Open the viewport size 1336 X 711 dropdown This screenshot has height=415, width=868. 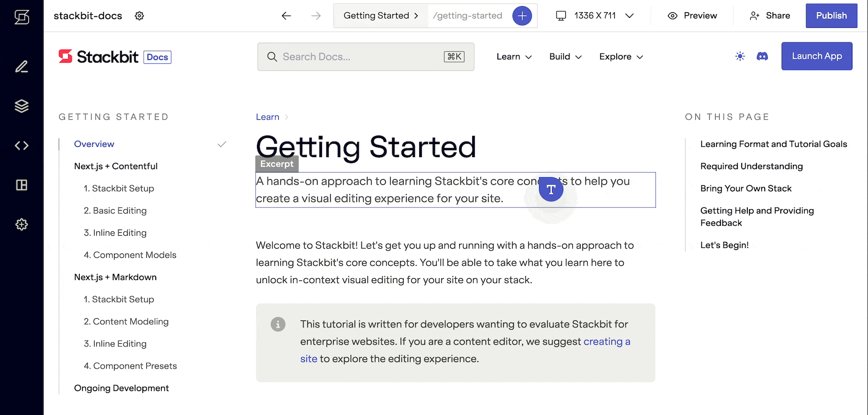tap(595, 16)
